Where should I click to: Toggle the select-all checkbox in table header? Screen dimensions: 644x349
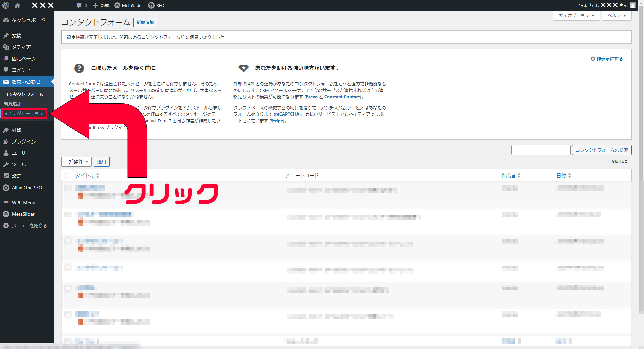(x=68, y=176)
